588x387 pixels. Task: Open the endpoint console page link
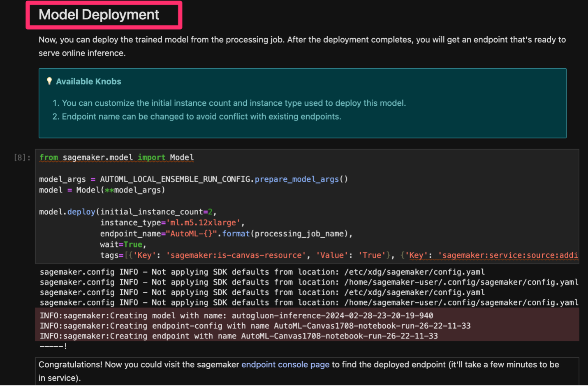point(285,364)
